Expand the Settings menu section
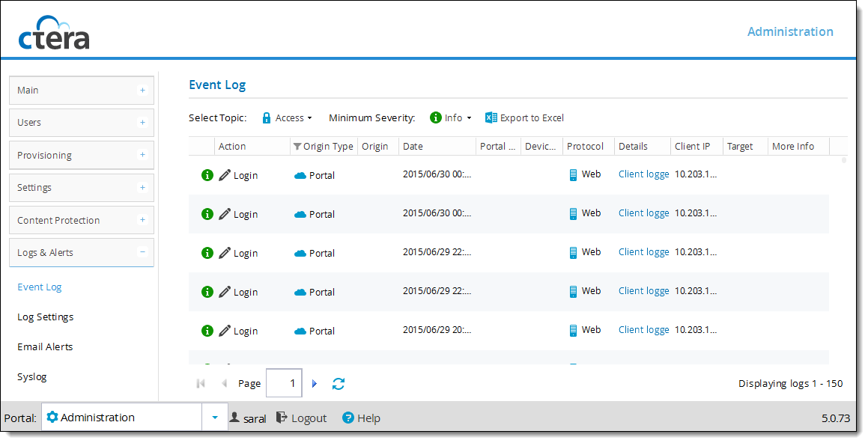The image size is (868, 443). pyautogui.click(x=142, y=188)
